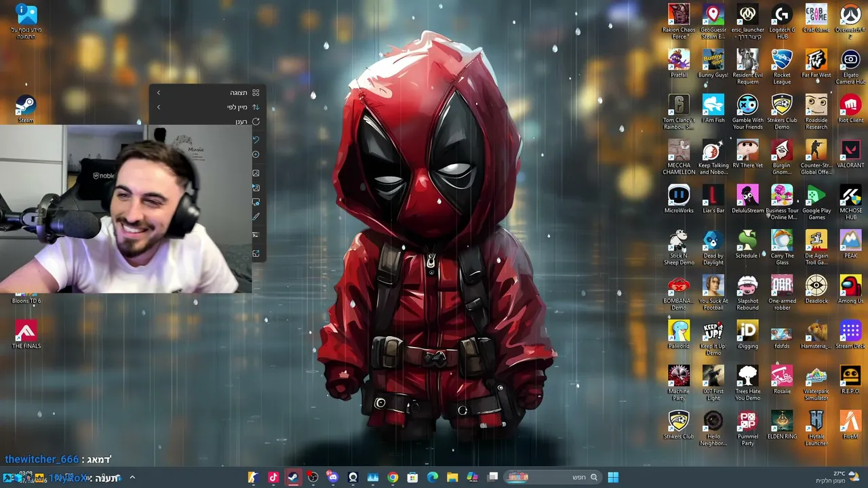Viewport: 868px width, 488px height.
Task: Select the Riot Client desktop icon
Action: click(850, 108)
